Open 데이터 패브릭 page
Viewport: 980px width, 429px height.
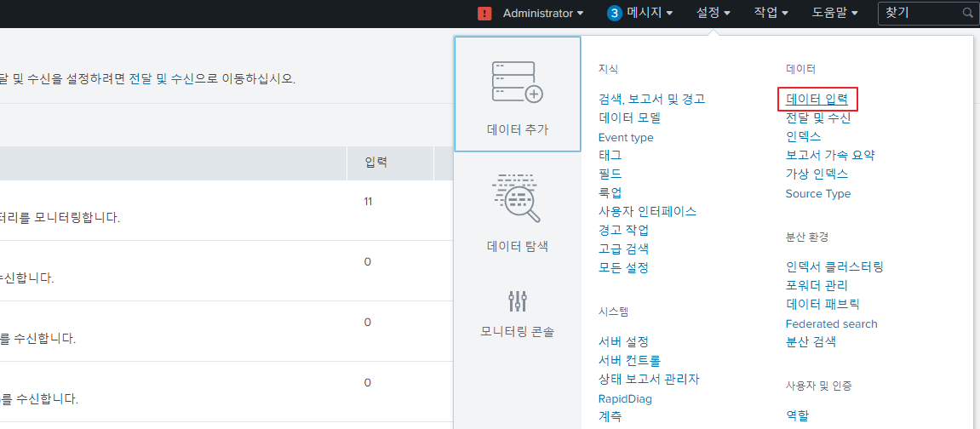(x=822, y=304)
